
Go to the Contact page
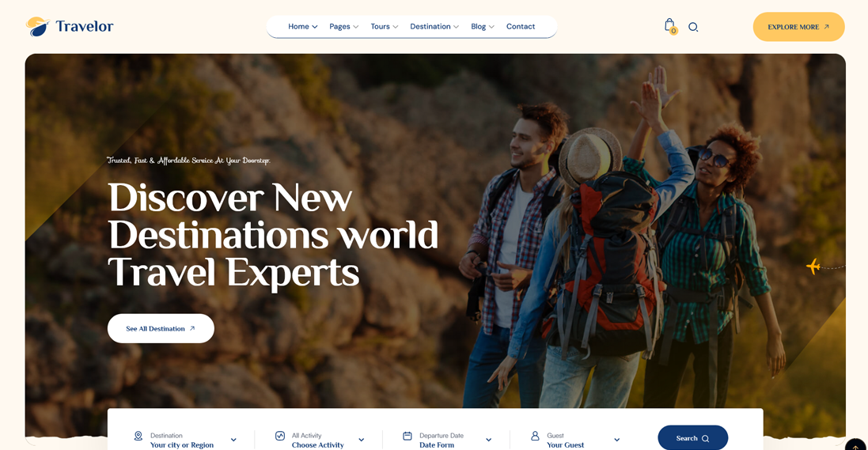(x=521, y=27)
